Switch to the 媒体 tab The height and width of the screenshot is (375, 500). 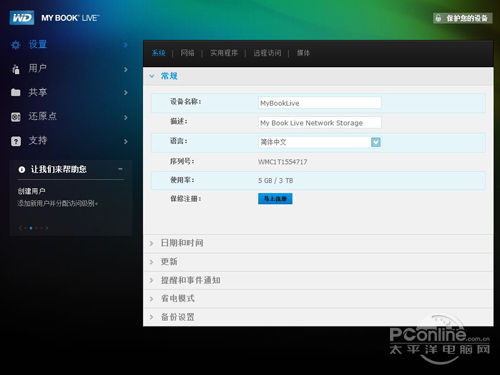coord(303,53)
